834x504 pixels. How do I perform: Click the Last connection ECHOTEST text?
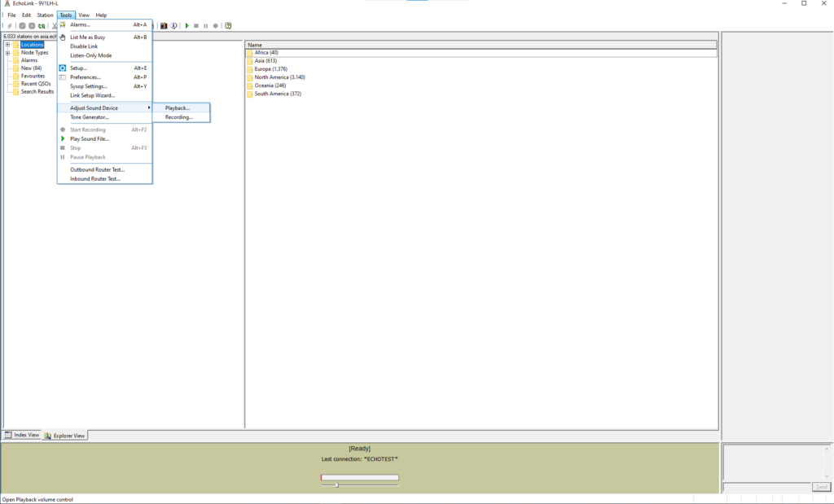(x=359, y=458)
